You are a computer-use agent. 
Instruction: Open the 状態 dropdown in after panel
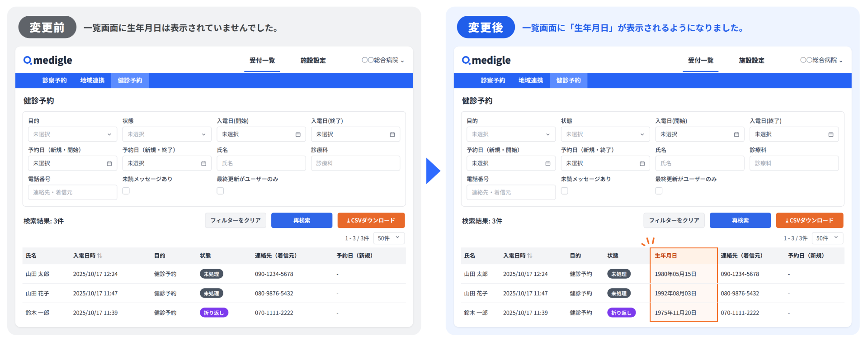[x=605, y=134]
